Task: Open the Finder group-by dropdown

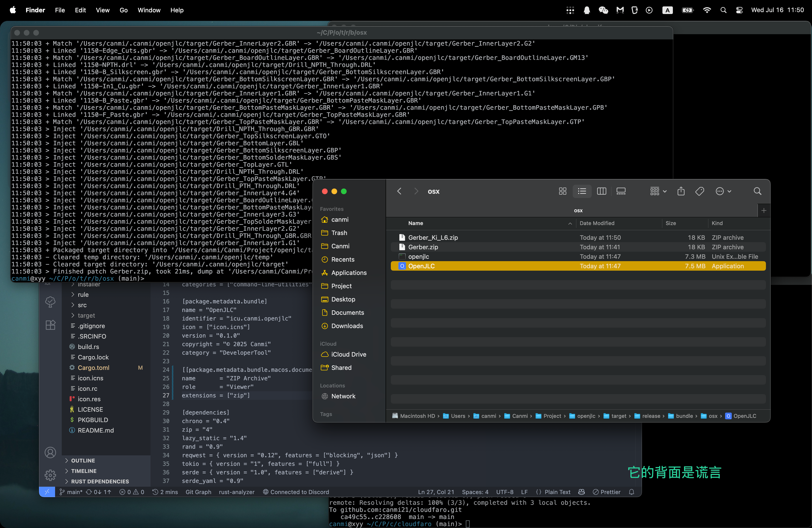Action: click(x=658, y=191)
